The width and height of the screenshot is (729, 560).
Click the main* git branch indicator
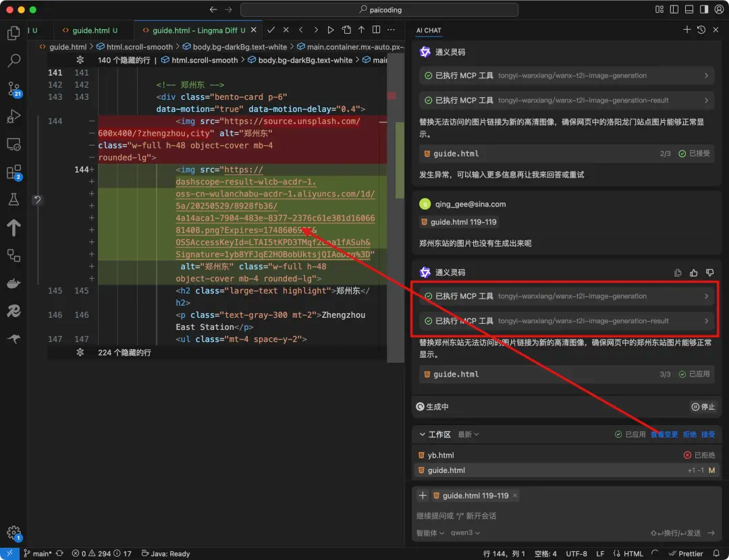pyautogui.click(x=38, y=553)
